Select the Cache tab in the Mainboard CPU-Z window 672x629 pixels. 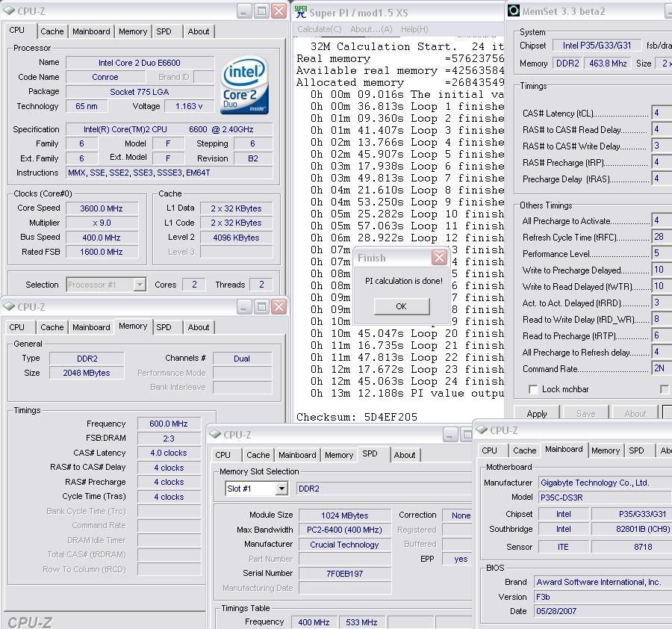(x=525, y=450)
